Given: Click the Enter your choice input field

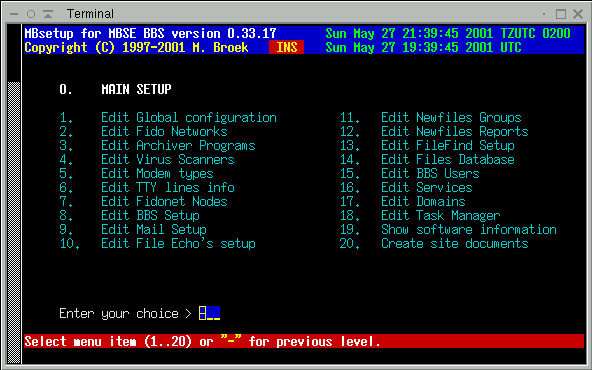Looking at the screenshot, I should [210, 313].
